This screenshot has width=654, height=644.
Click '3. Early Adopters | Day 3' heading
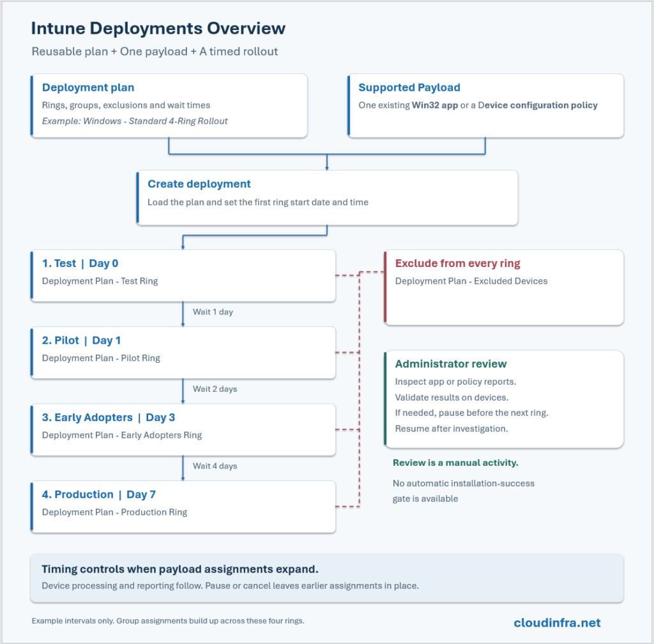(109, 418)
